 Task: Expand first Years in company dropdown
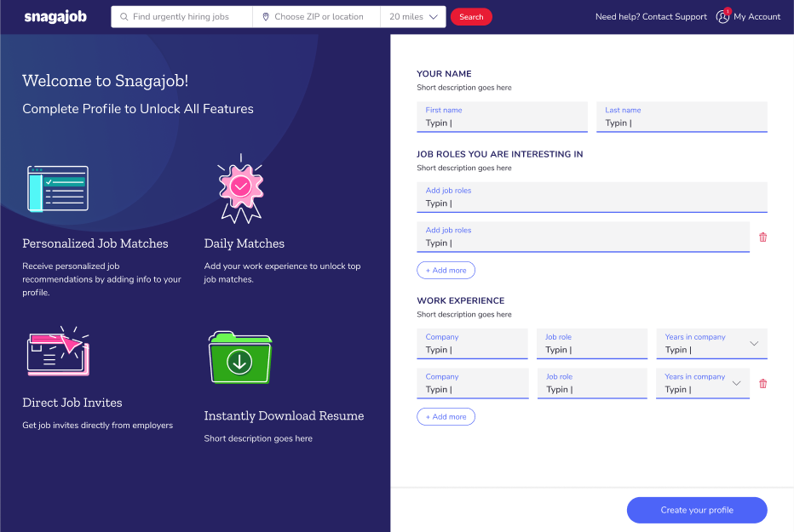(754, 343)
